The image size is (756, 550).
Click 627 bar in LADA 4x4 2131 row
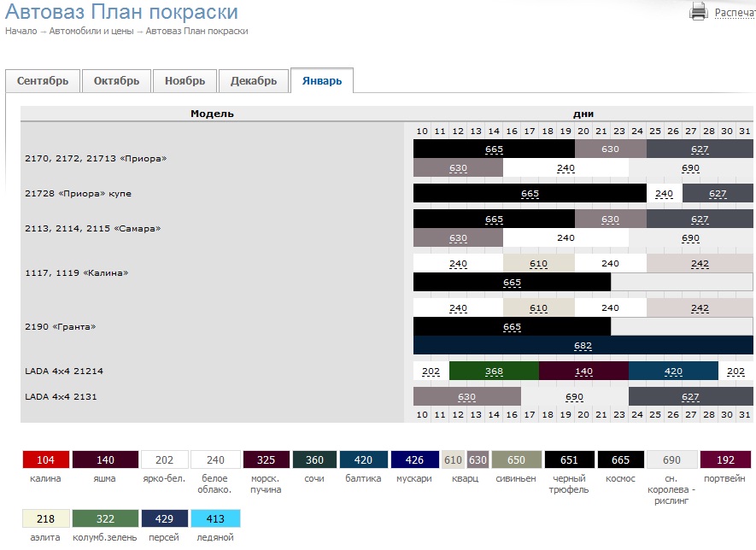[690, 397]
